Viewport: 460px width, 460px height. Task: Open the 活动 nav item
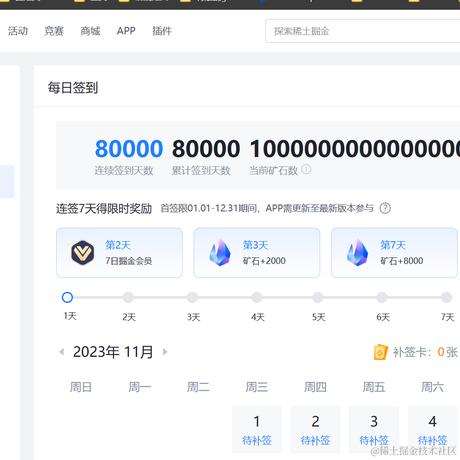pyautogui.click(x=18, y=31)
